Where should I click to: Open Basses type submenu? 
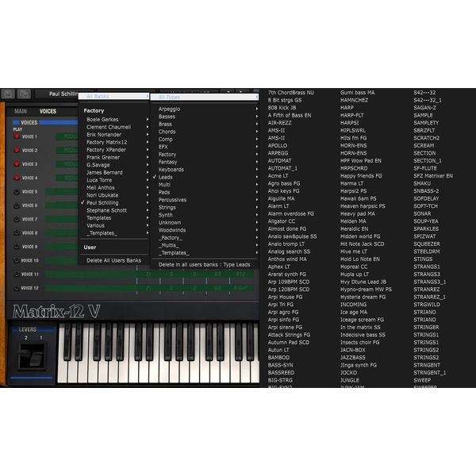tap(205, 117)
